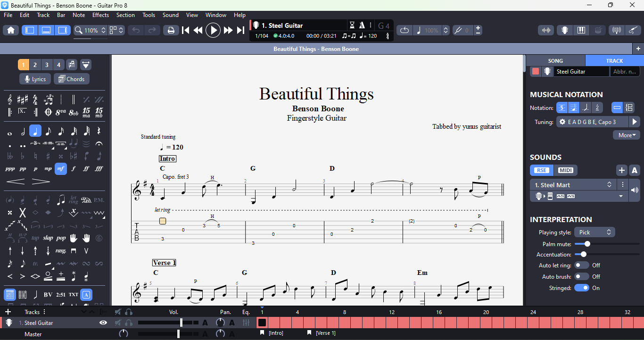Viewport: 644px width, 340px height.
Task: Turn on Auto brush
Action: (581, 277)
